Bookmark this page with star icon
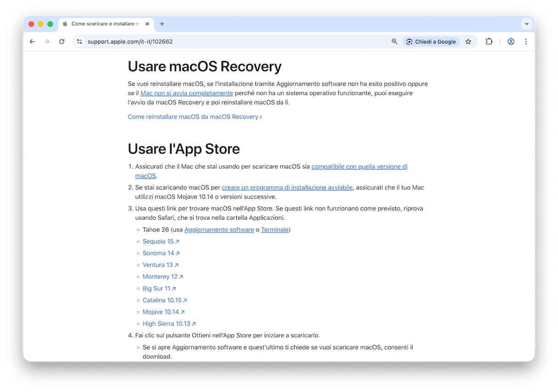This screenshot has width=558, height=392. tap(468, 42)
